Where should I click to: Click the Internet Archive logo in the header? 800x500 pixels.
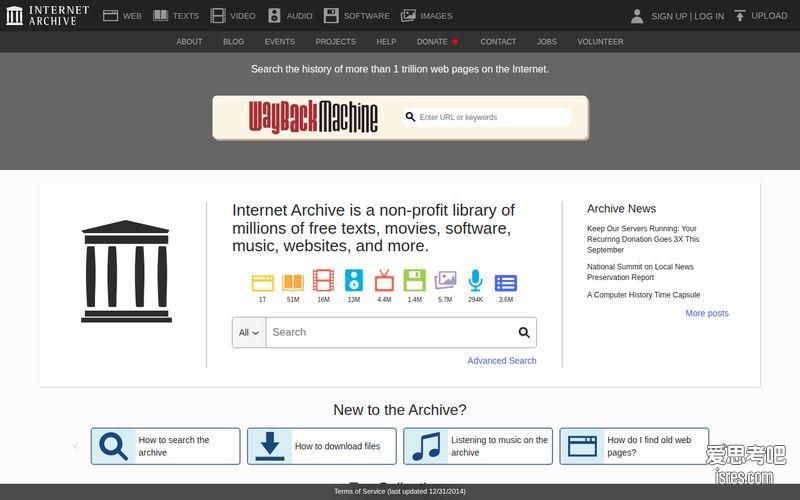point(47,15)
